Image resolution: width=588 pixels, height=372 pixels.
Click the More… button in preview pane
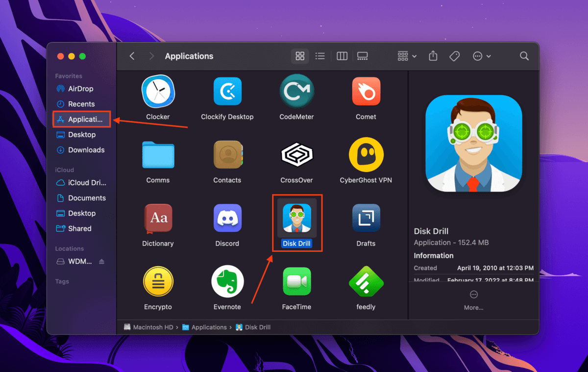point(473,300)
